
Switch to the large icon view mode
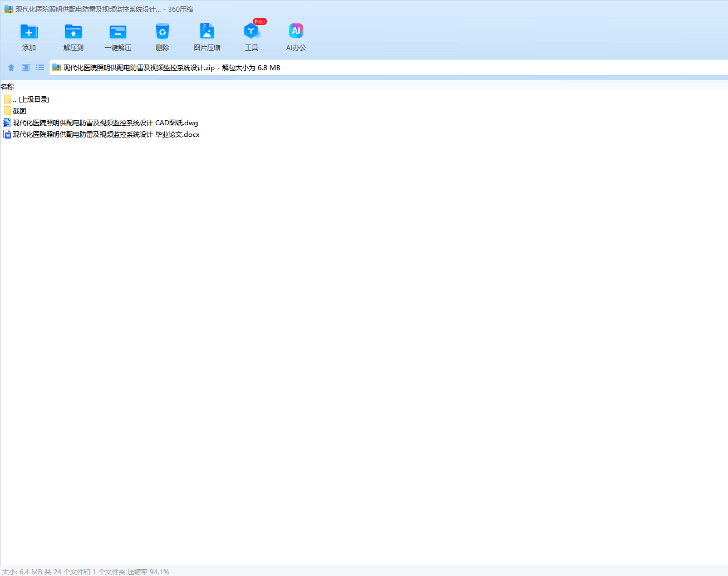(26, 67)
